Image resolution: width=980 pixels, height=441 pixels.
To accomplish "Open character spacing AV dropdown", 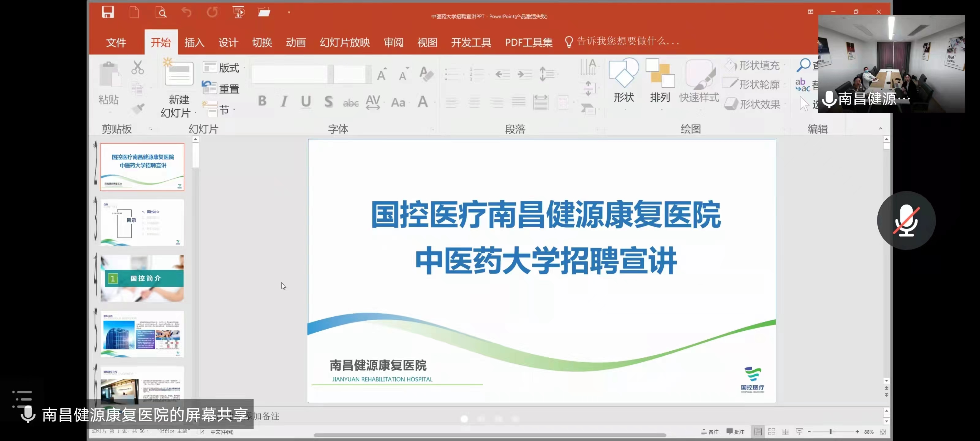I will pyautogui.click(x=375, y=102).
